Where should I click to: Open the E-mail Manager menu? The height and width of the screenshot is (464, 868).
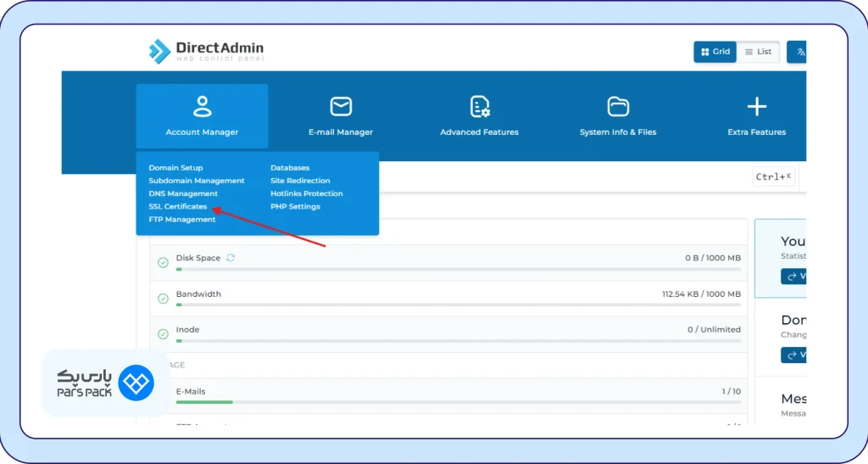click(x=341, y=116)
